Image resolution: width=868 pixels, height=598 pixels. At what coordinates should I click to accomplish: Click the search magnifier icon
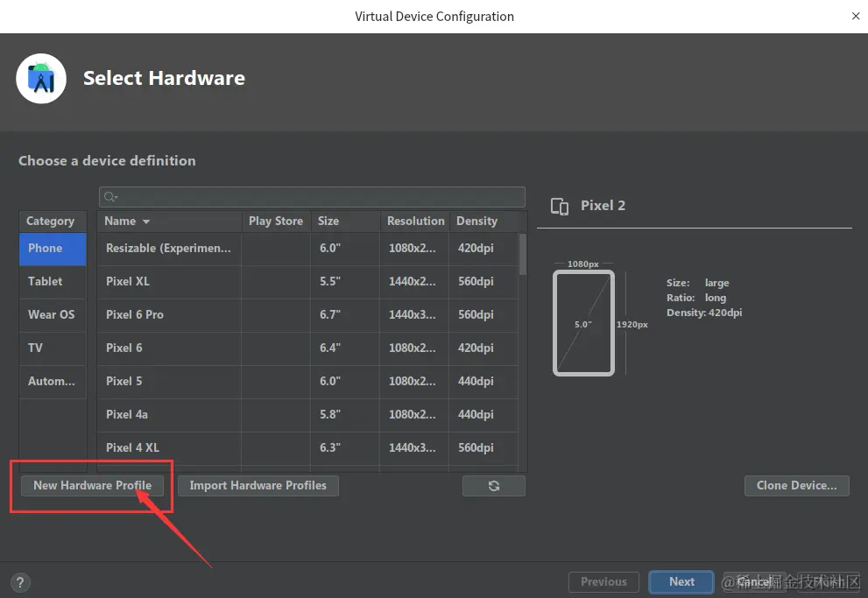[x=110, y=197]
